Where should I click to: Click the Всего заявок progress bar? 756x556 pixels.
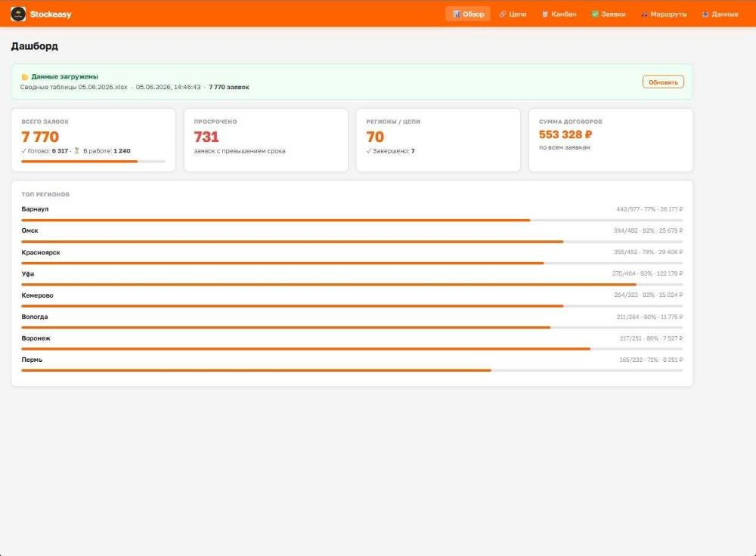pos(93,162)
